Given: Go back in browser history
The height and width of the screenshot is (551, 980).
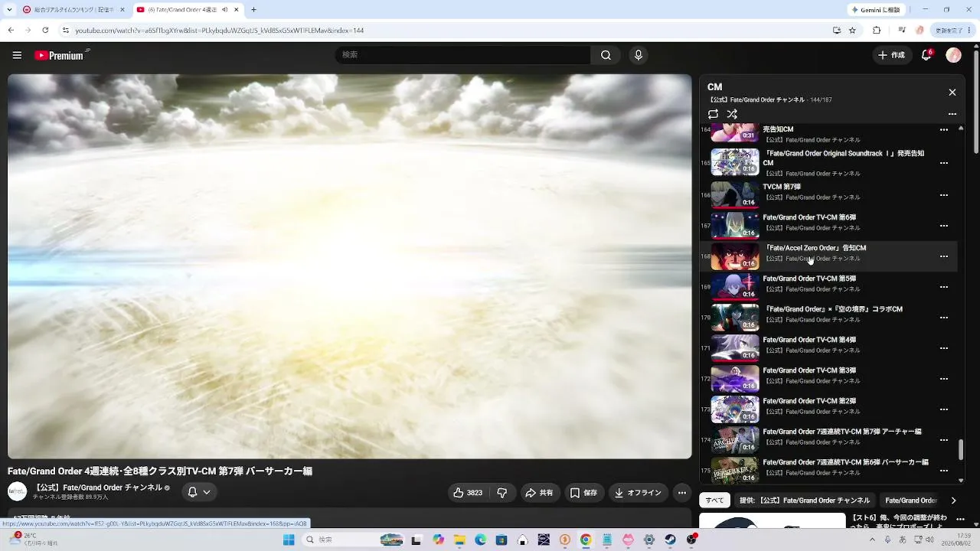Looking at the screenshot, I should point(11,31).
